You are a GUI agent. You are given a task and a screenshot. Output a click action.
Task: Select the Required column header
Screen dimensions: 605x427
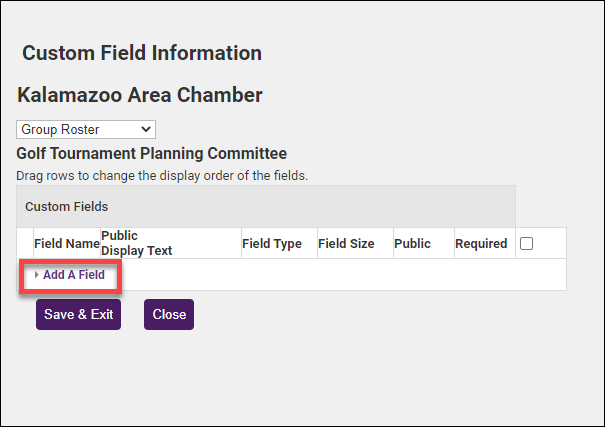pos(481,243)
